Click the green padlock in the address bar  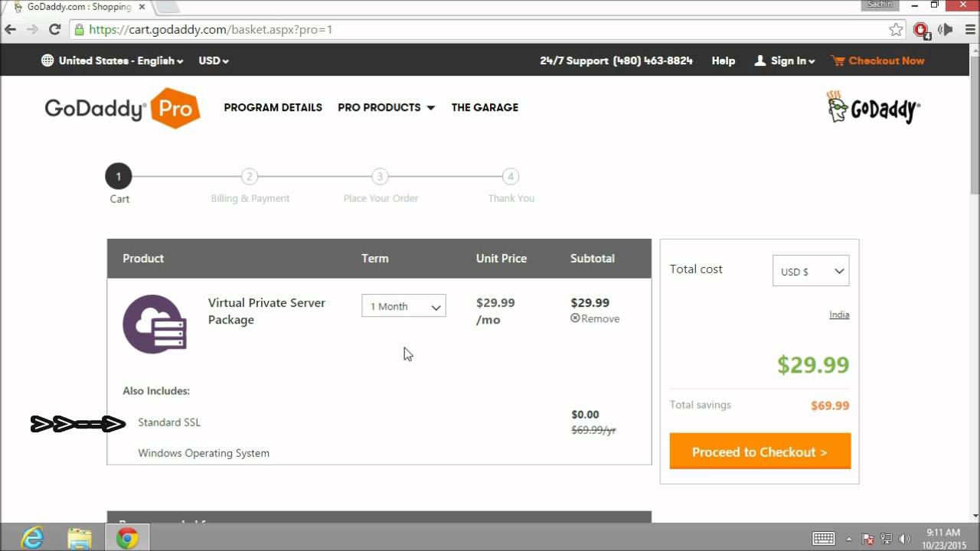pyautogui.click(x=79, y=30)
